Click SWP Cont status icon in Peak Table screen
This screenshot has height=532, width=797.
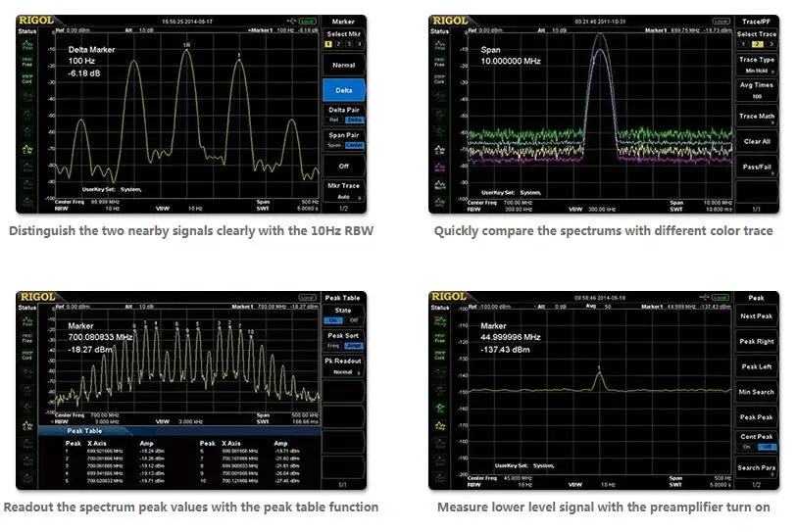coord(27,355)
